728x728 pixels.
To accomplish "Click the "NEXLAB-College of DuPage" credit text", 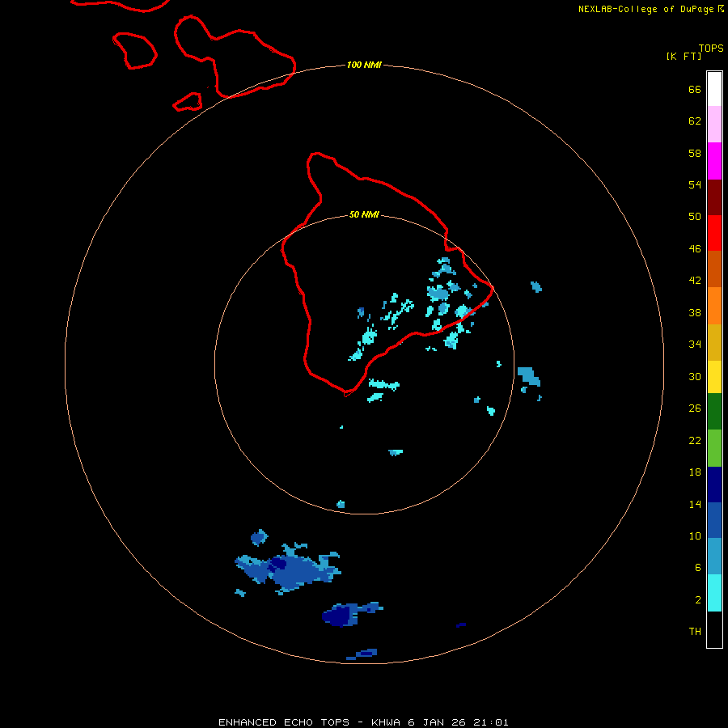I will tap(645, 9).
